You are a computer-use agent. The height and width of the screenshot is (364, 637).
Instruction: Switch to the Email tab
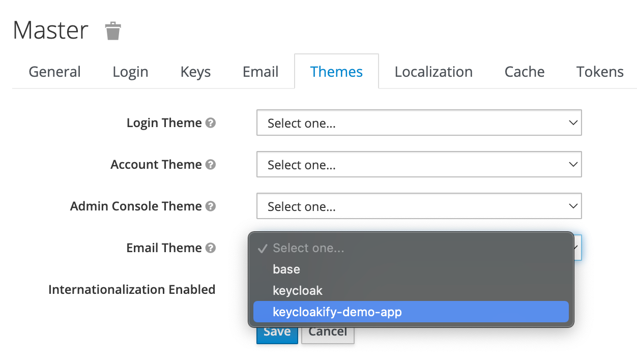coord(260,72)
